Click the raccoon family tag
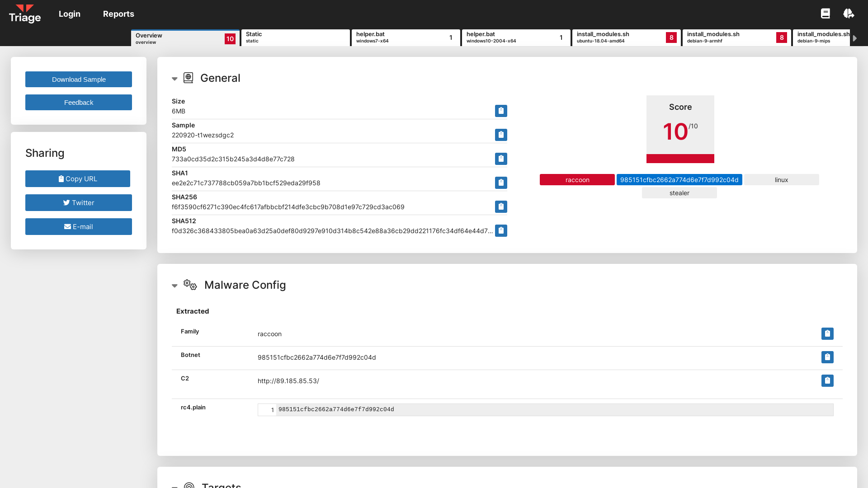Screen dimensions: 868x488 click(x=577, y=179)
